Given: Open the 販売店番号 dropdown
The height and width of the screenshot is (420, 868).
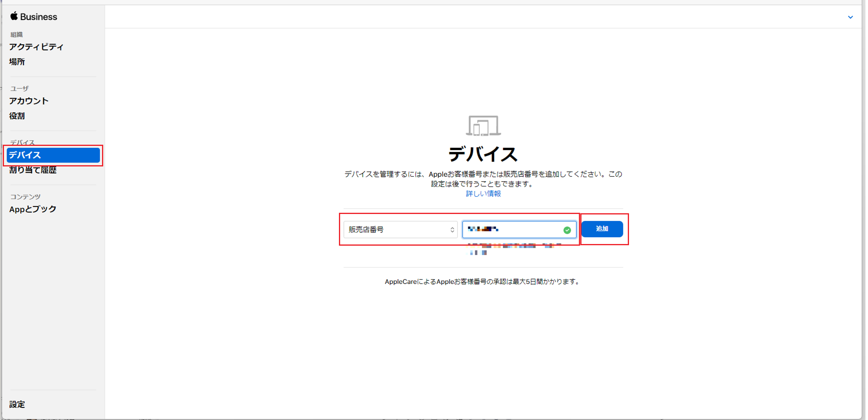Looking at the screenshot, I should pos(400,230).
